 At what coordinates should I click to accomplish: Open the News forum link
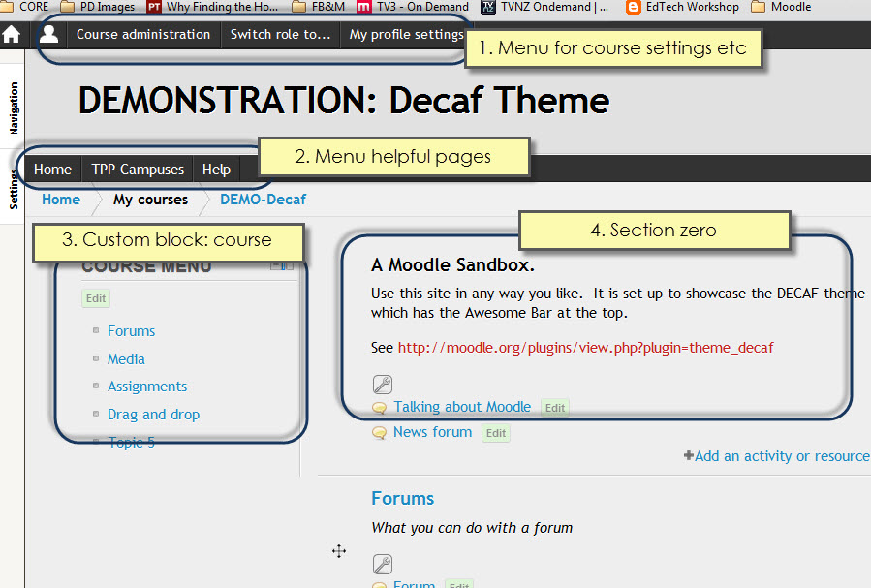(433, 432)
